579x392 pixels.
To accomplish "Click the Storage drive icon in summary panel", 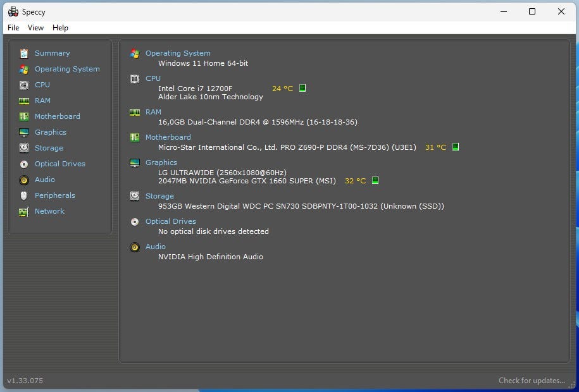I will pos(135,196).
